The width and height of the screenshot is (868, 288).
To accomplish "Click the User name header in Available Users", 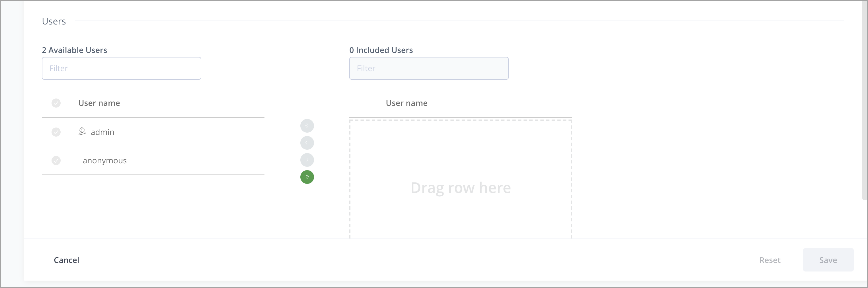I will point(99,103).
